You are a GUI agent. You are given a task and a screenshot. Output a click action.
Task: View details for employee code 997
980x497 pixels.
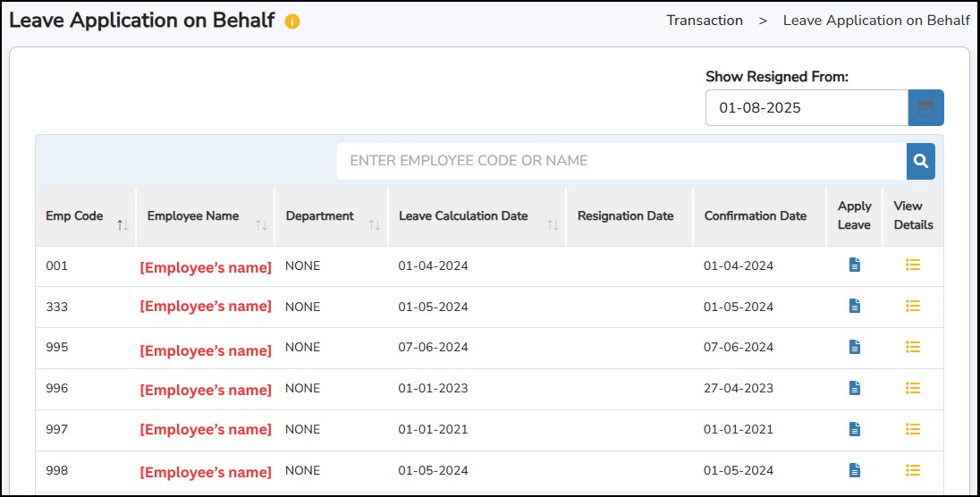point(912,429)
